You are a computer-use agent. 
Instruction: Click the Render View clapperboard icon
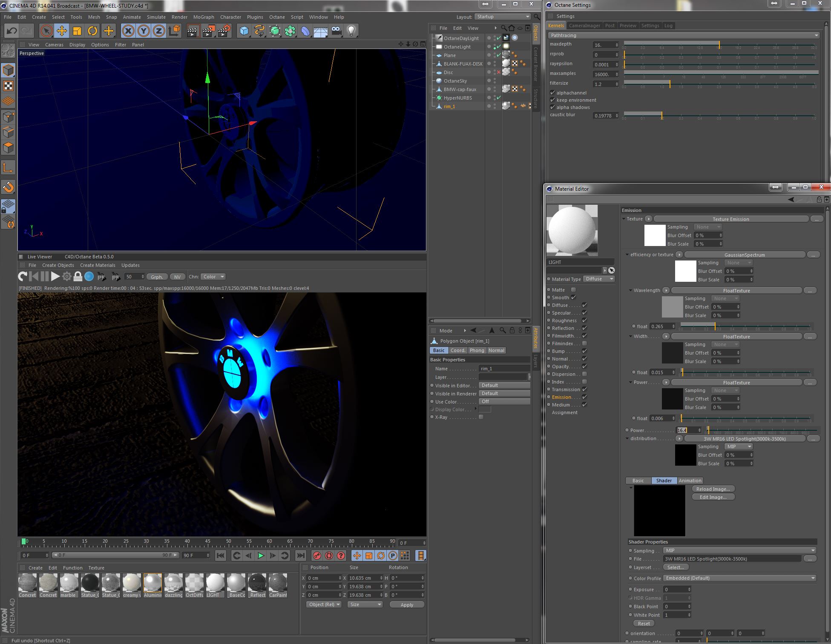(193, 31)
